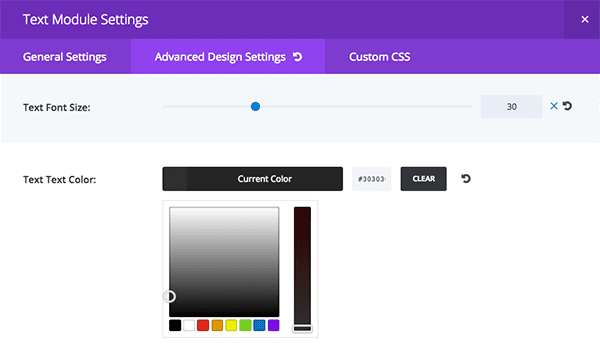Click the hue strip slider handle

click(302, 328)
